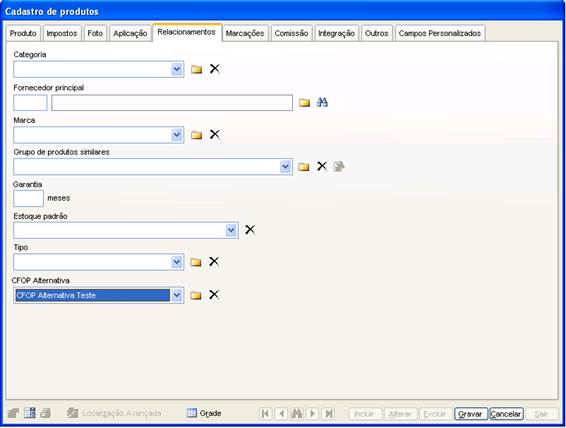
Task: Clear the Tipo field with X
Action: 214,262
